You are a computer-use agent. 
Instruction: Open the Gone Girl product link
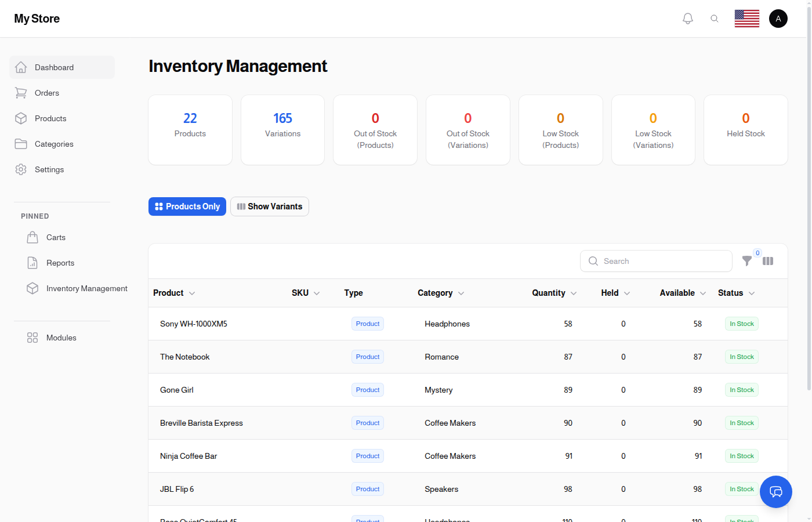click(176, 389)
